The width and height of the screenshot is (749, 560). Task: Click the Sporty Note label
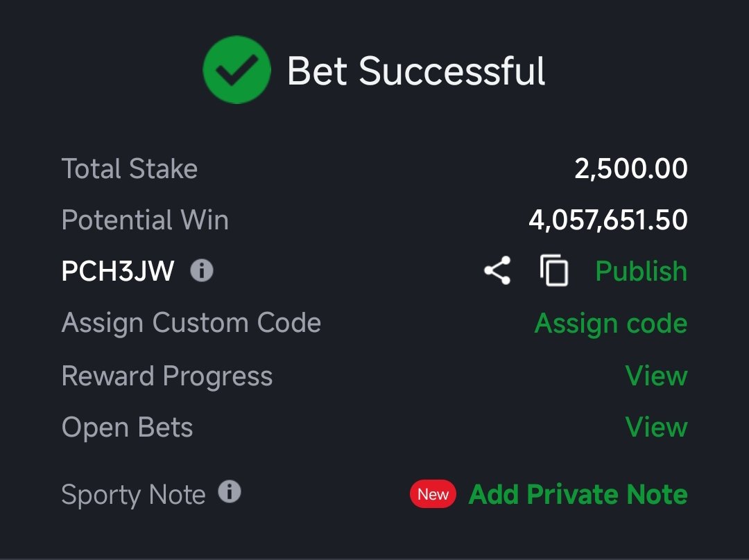[134, 495]
